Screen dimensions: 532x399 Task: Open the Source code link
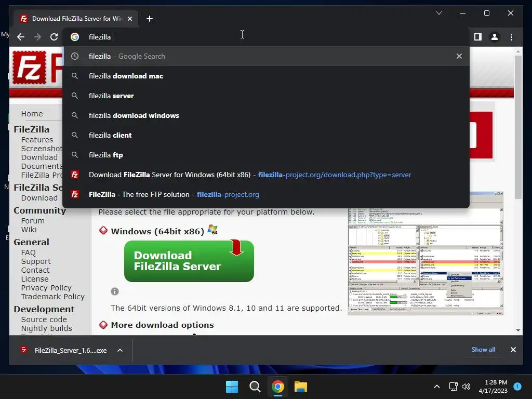(44, 320)
